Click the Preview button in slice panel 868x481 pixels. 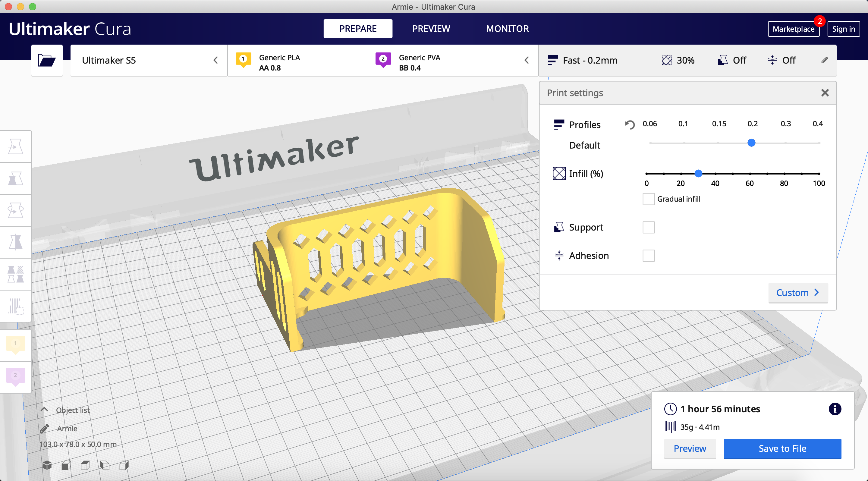(689, 448)
